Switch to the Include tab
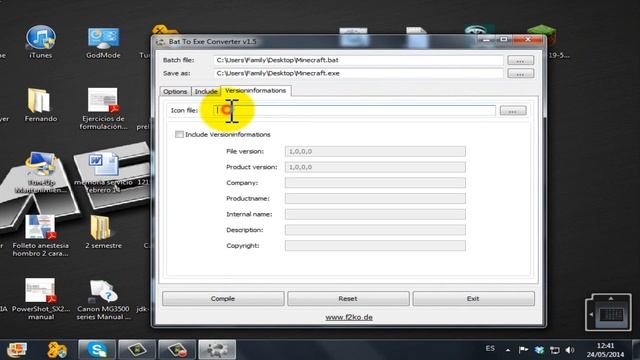 [206, 91]
